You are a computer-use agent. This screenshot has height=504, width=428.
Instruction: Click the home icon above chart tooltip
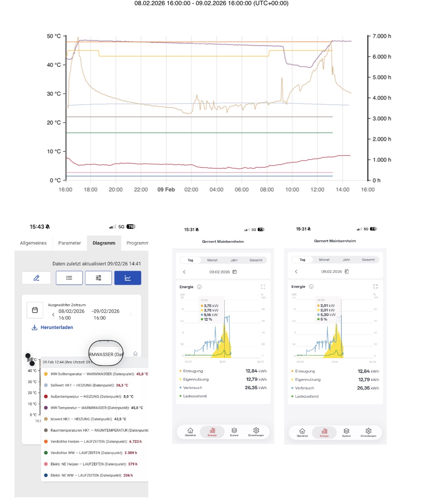coord(136,354)
